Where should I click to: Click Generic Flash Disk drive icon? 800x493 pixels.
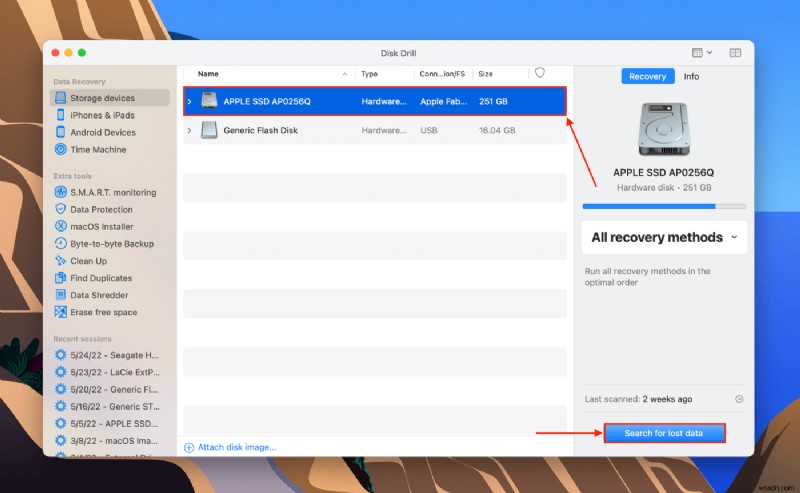tap(209, 130)
